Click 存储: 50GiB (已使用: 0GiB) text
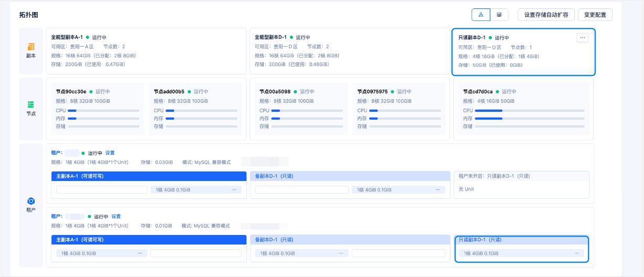Image resolution: width=644 pixels, height=277 pixels. point(491,65)
